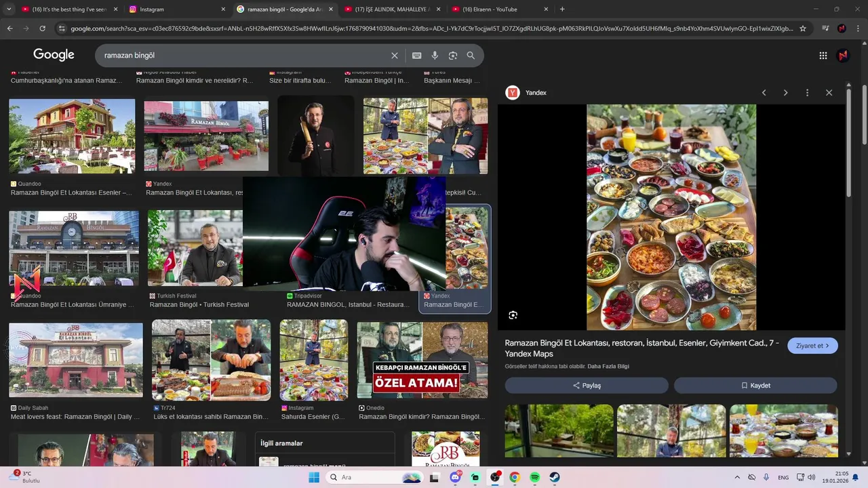
Task: Click the taskbar search box Ara
Action: click(374, 477)
